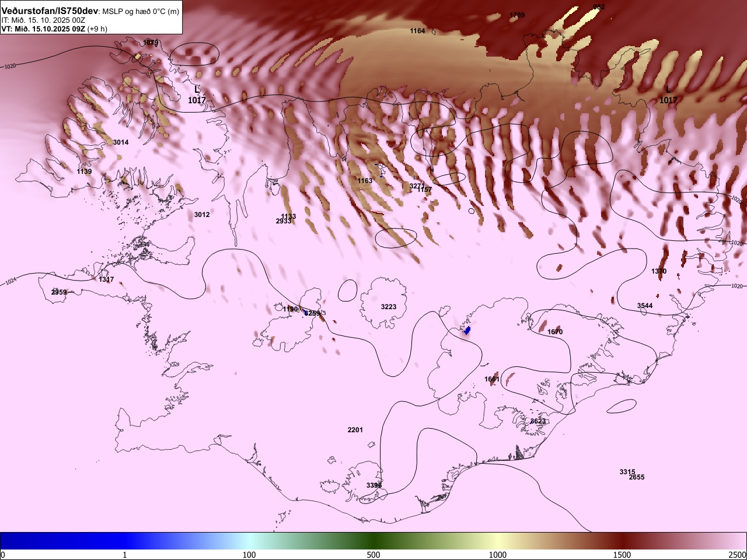Select the 1164 label
Screen dimensions: 747x560
[417, 31]
